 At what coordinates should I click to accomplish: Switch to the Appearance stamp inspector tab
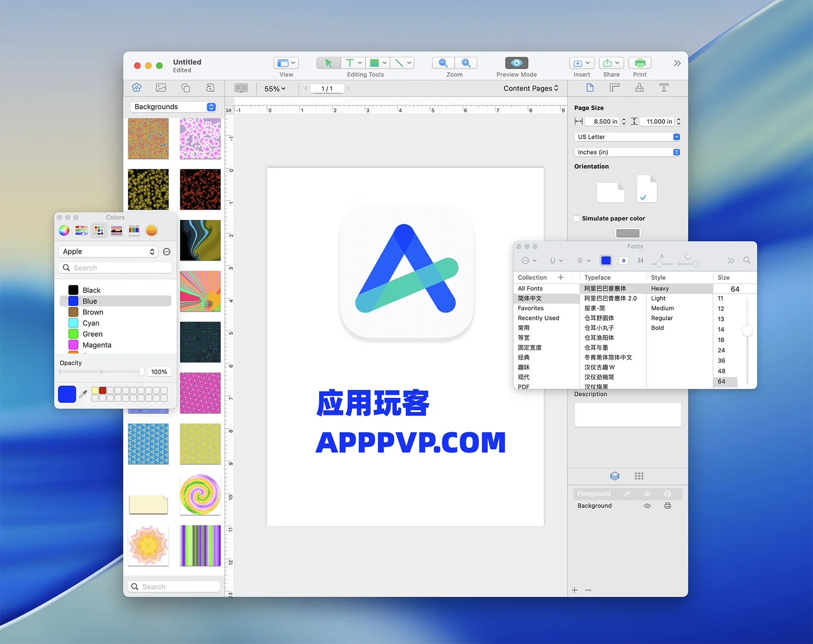639,87
